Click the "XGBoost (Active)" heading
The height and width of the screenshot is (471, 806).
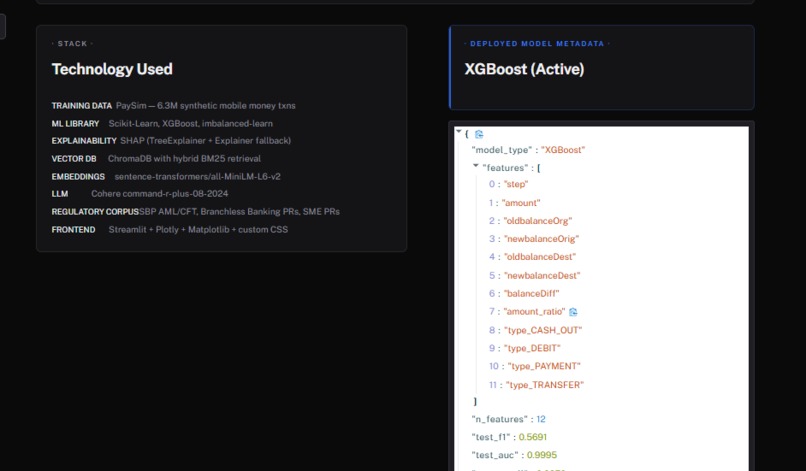(524, 69)
